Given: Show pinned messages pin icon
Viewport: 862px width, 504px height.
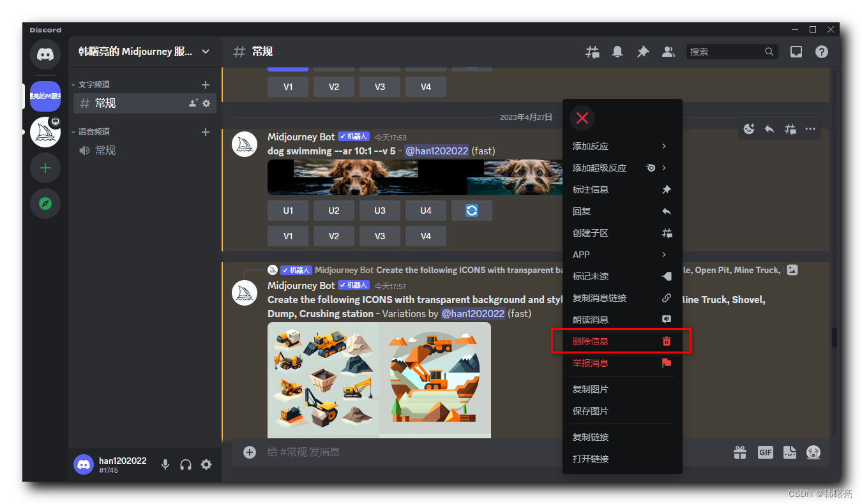Looking at the screenshot, I should 643,52.
